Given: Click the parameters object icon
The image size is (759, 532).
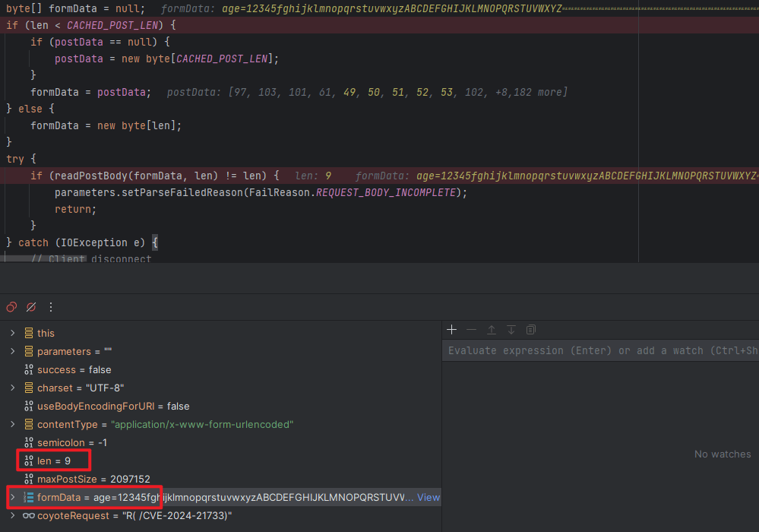Looking at the screenshot, I should coord(29,351).
